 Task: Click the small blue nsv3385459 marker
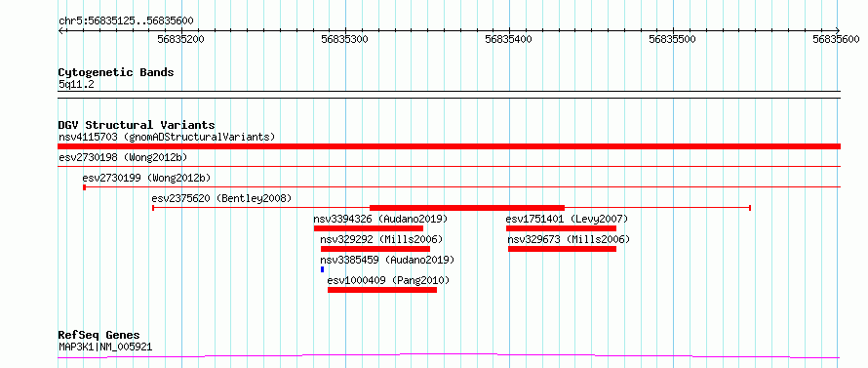(x=322, y=269)
